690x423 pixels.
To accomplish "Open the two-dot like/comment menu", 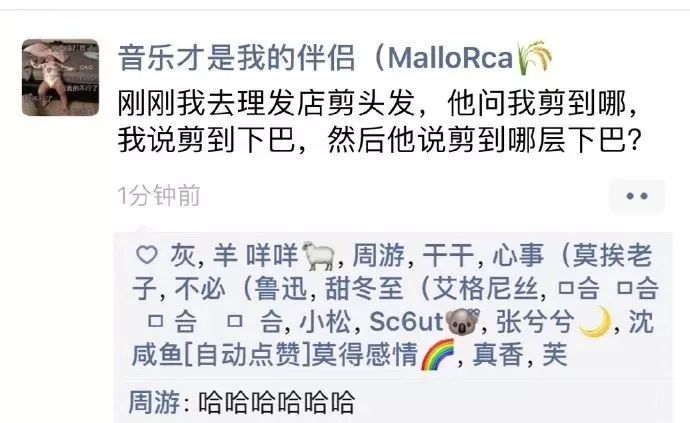I will coord(637,196).
